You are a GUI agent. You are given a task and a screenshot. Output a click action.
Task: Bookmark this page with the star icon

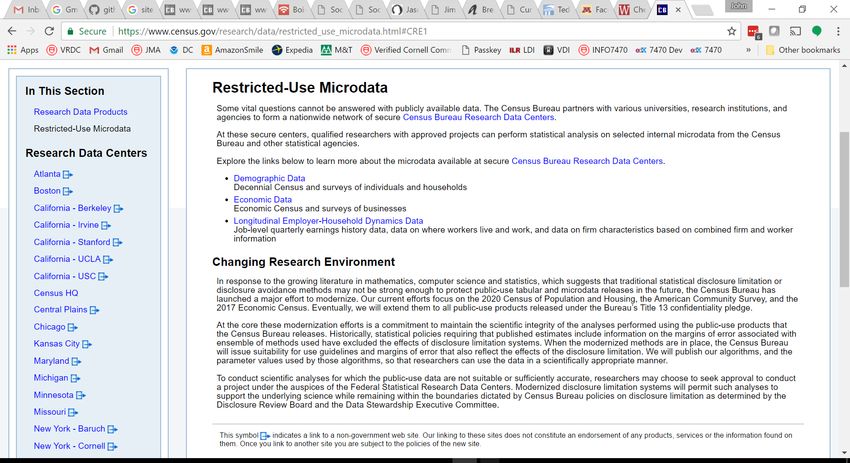[731, 31]
